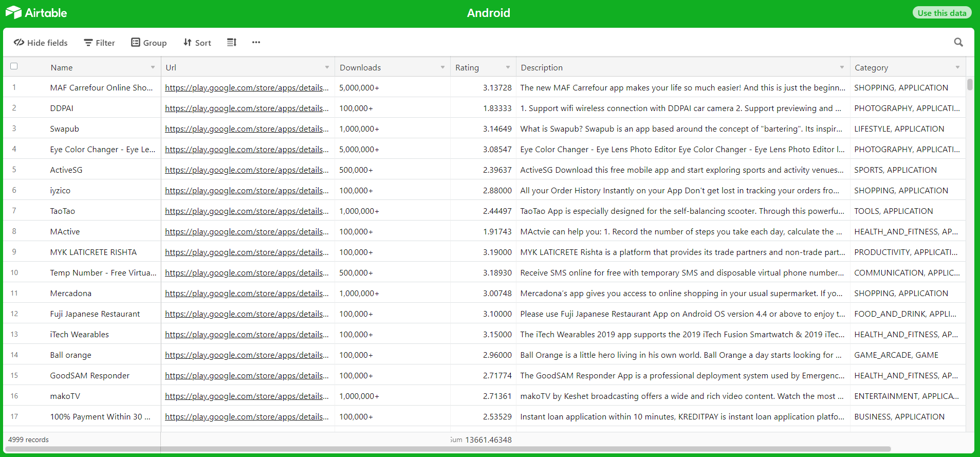Open the Url column dropdown arrow
Screen dimensions: 980x457
(x=327, y=67)
